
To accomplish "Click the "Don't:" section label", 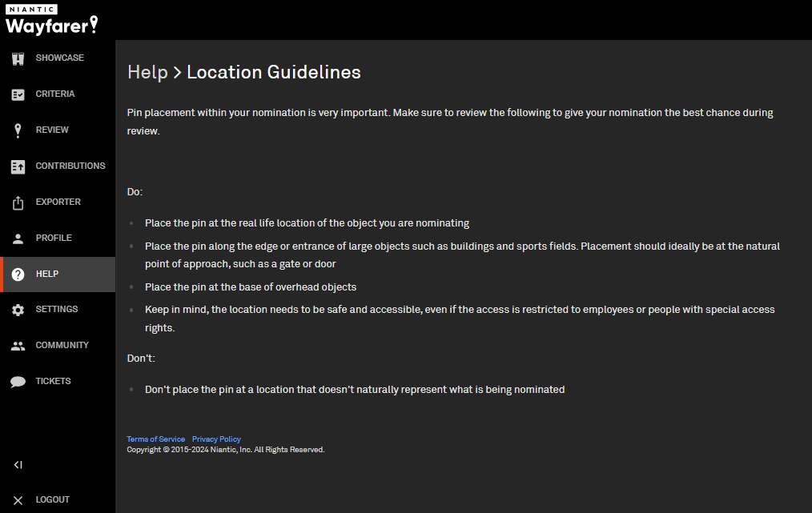I will click(x=141, y=359).
